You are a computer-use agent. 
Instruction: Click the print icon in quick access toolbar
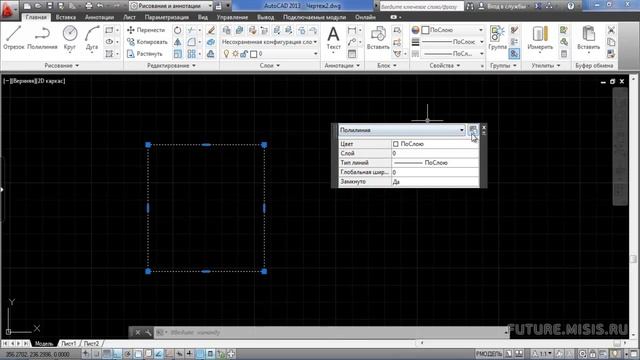[x=89, y=6]
